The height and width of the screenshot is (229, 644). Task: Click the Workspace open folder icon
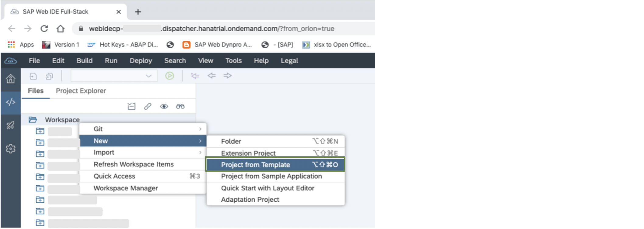pos(33,120)
